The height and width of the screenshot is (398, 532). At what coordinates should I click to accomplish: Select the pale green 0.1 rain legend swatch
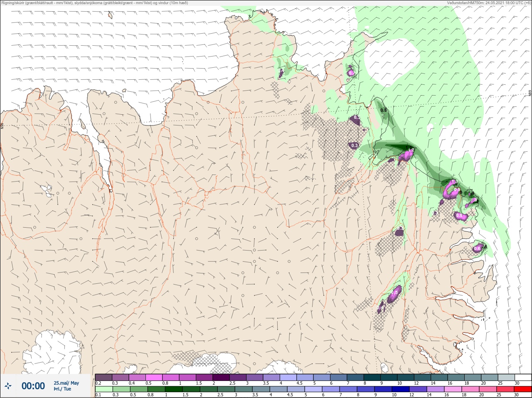click(x=104, y=389)
